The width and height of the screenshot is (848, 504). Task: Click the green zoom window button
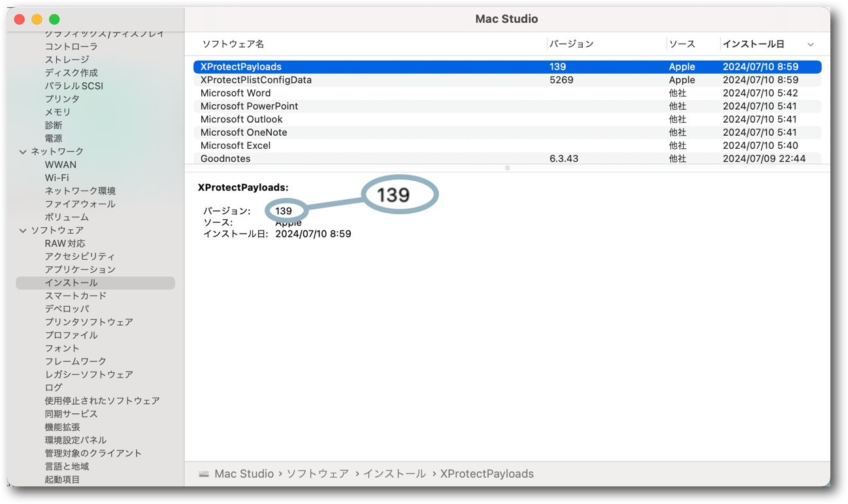tap(54, 20)
